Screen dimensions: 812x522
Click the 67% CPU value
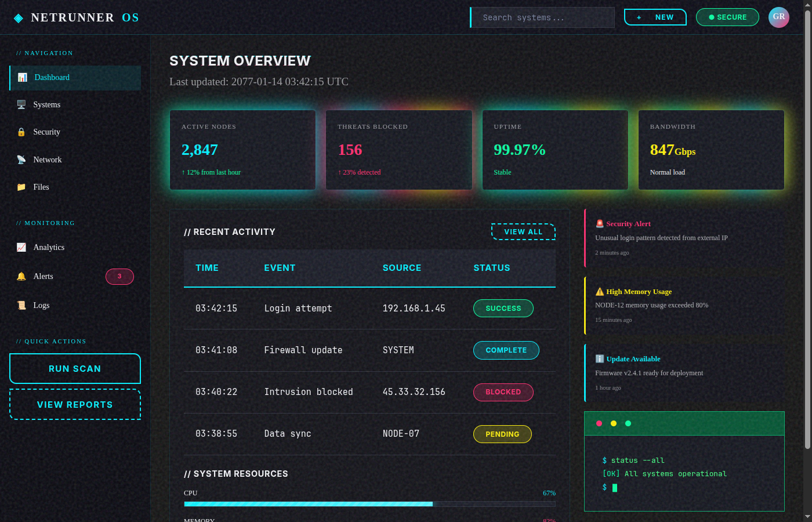click(549, 493)
